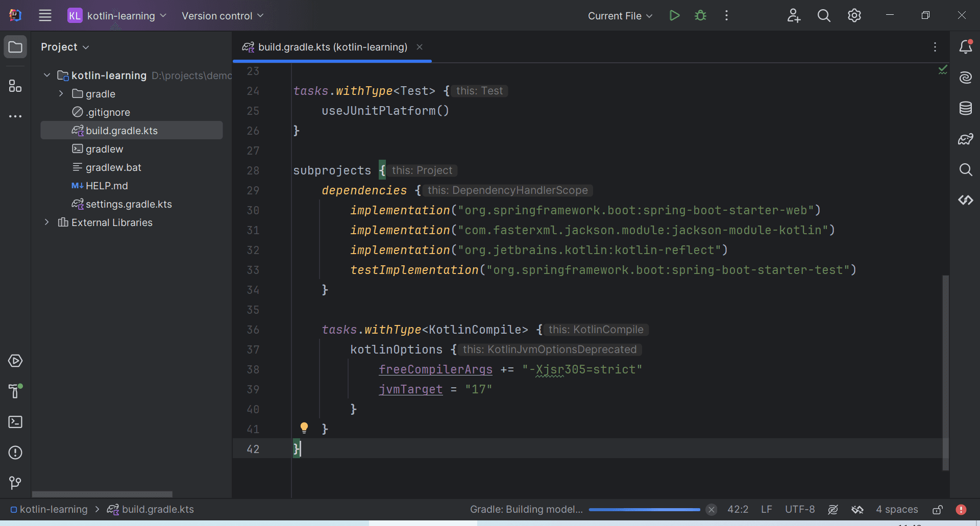980x526 pixels.
Task: Click useJUnitPlatform() on line 25
Action: [385, 111]
